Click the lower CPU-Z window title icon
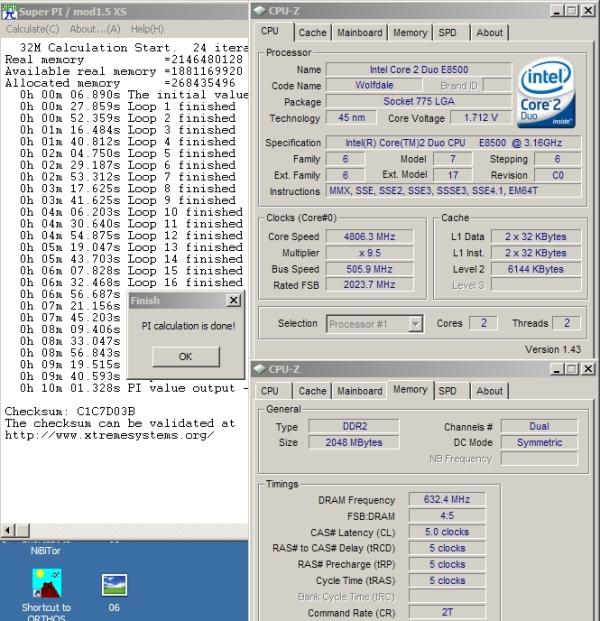Image resolution: width=600 pixels, height=621 pixels. click(259, 369)
